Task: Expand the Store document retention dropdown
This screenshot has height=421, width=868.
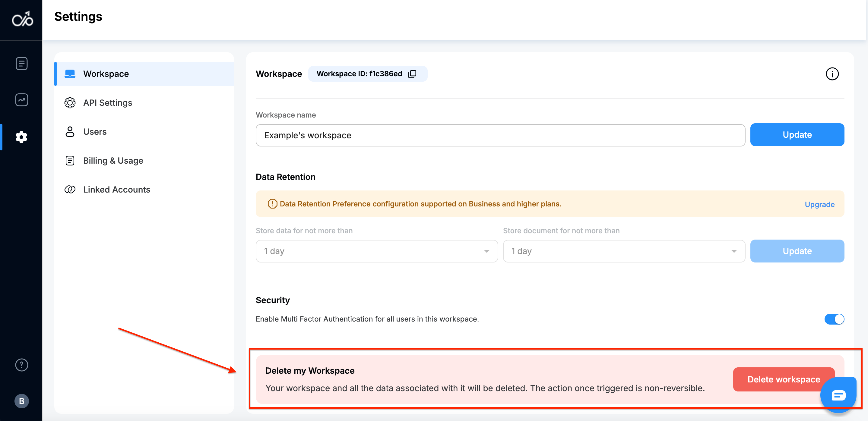Action: (624, 251)
